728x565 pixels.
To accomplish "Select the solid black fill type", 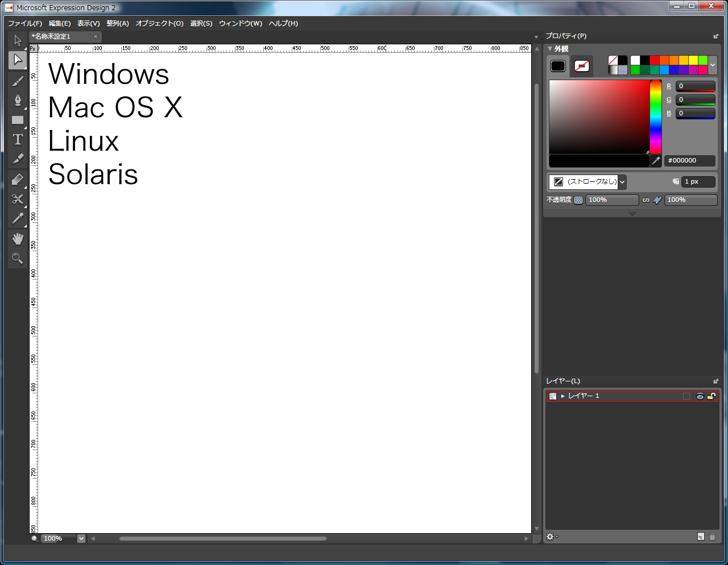I will (623, 60).
